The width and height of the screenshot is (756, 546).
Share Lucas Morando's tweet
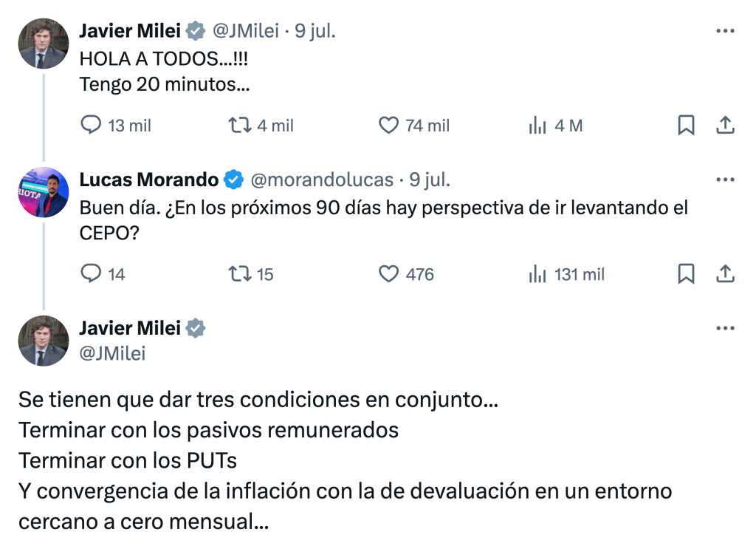point(725,274)
